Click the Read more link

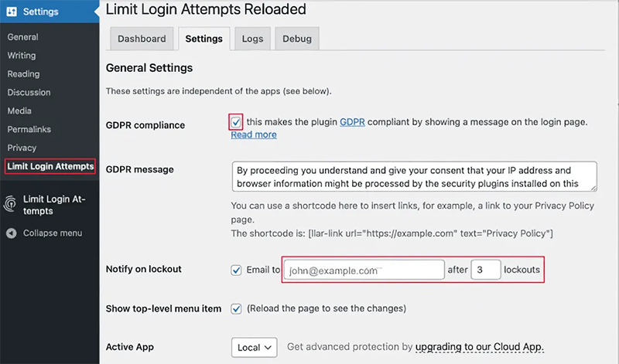[x=254, y=135]
